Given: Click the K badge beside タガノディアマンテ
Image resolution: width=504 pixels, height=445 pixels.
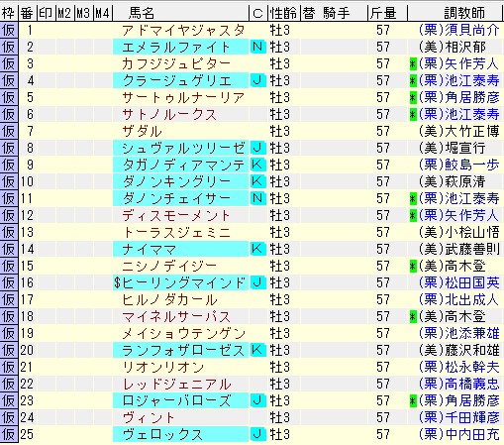Looking at the screenshot, I should pos(257,165).
